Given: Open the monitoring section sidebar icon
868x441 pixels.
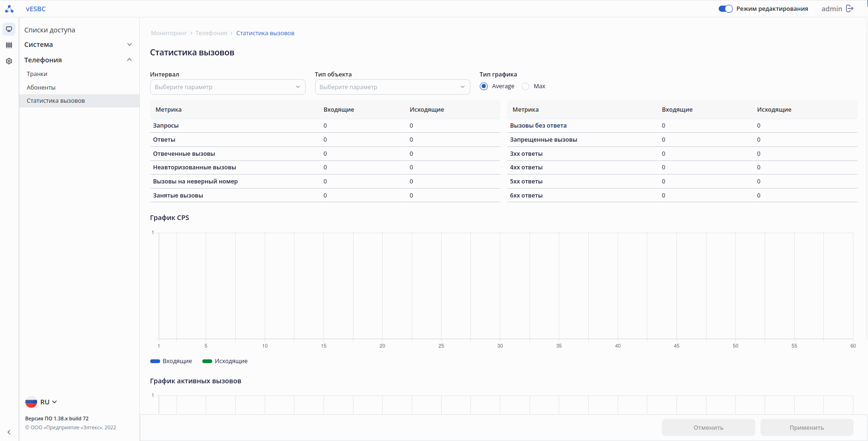Looking at the screenshot, I should tap(9, 29).
